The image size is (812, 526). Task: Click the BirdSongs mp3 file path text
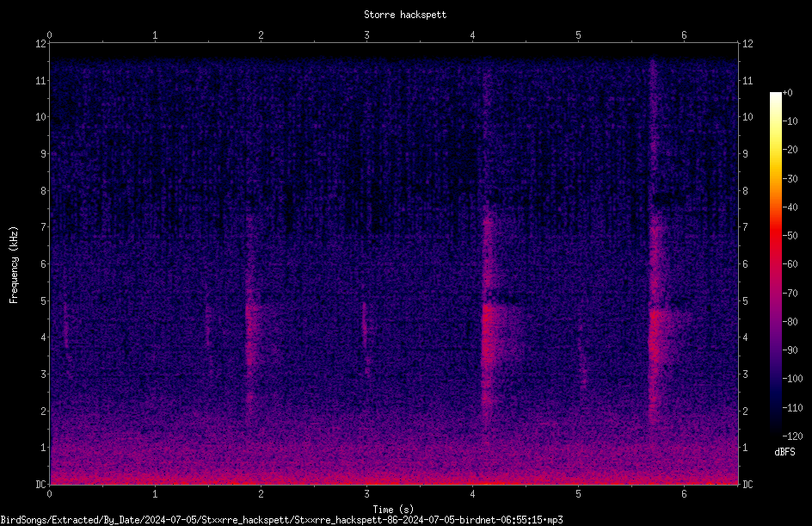point(282,520)
